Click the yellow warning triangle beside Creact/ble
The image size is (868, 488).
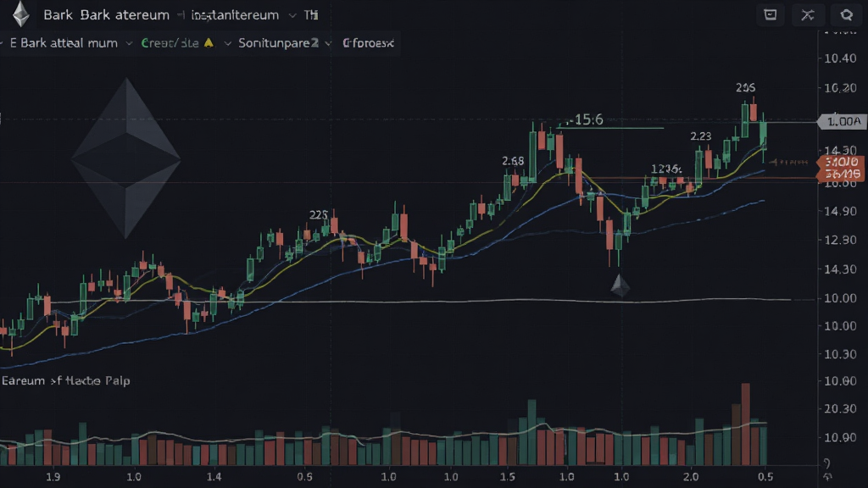[x=209, y=42]
